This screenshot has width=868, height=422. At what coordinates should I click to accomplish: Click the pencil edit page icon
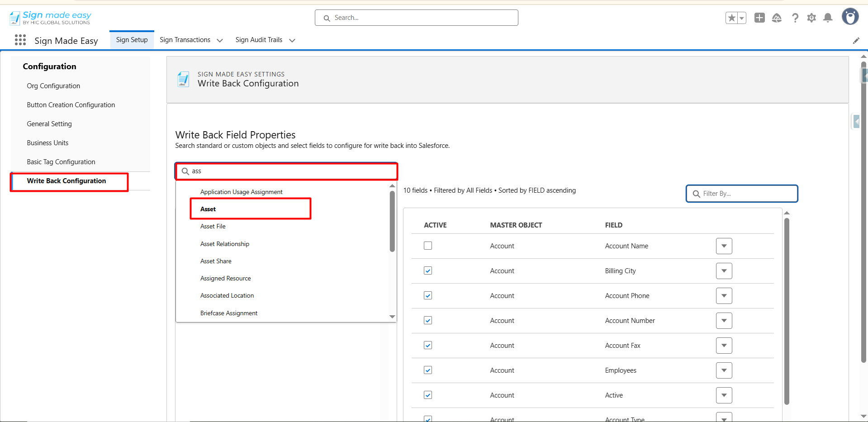tap(856, 41)
